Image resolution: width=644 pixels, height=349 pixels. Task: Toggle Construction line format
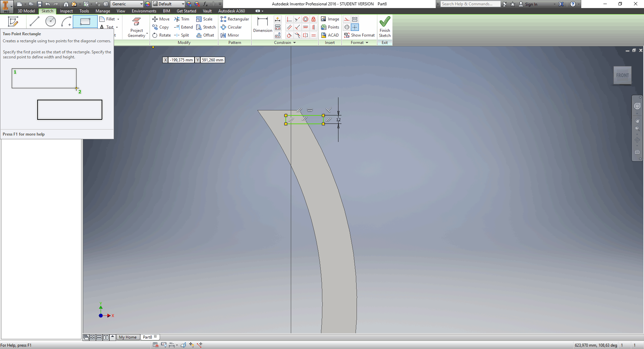(x=347, y=19)
